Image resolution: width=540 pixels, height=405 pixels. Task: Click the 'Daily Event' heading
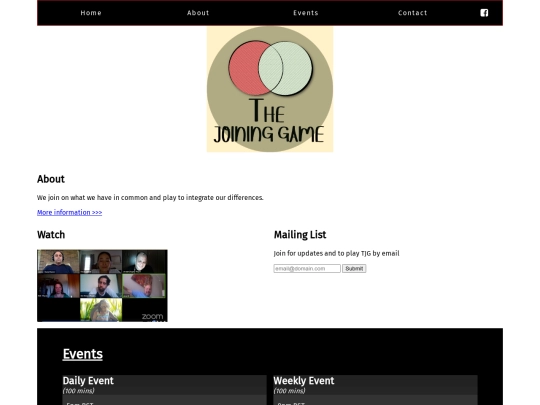pyautogui.click(x=88, y=381)
